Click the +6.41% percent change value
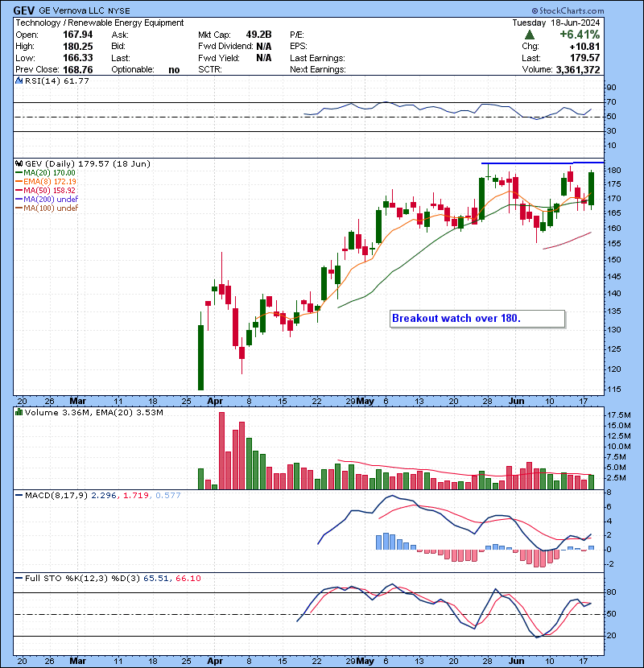The image size is (644, 668). pyautogui.click(x=580, y=35)
